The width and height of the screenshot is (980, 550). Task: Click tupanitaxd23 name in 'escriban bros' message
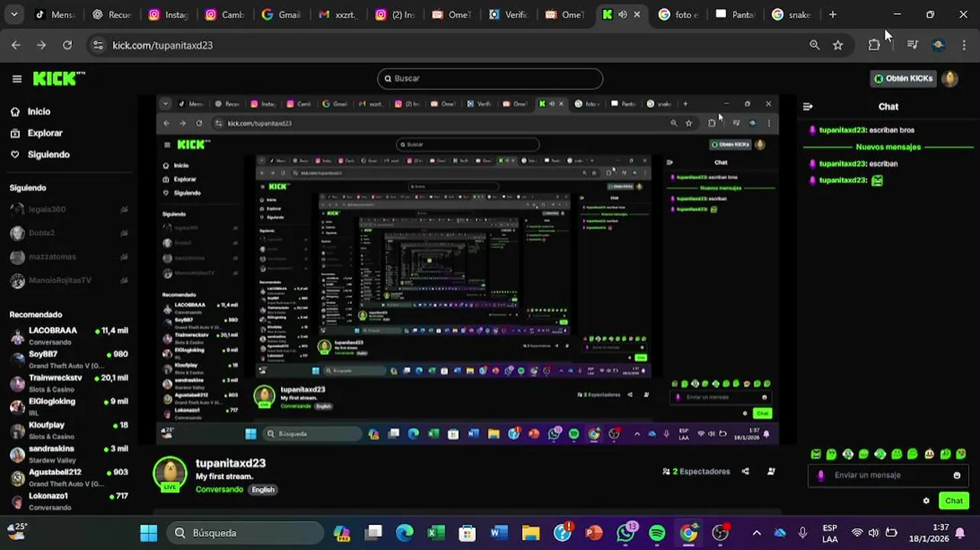843,130
